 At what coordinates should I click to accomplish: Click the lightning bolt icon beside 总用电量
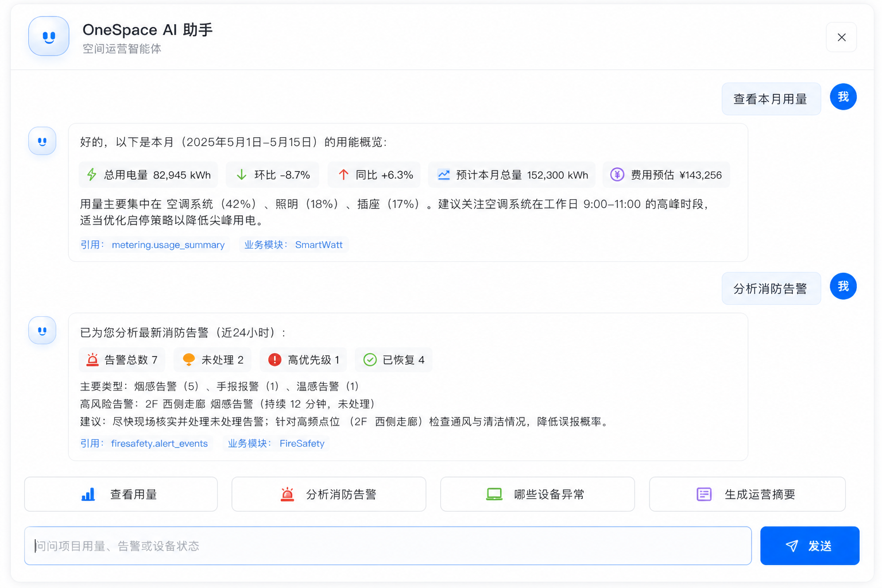(92, 175)
